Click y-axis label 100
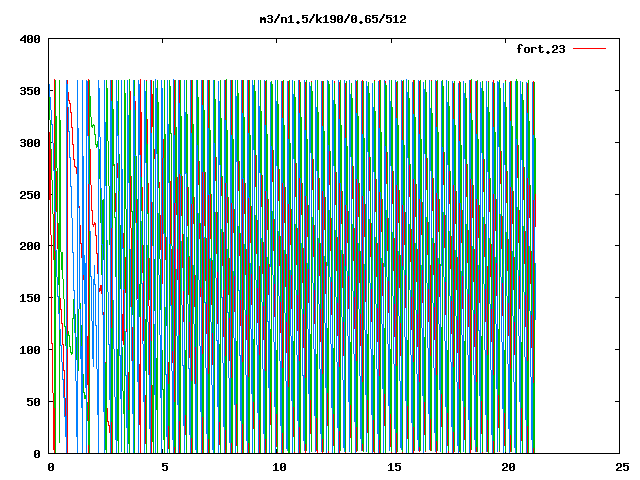The width and height of the screenshot is (640, 480). click(30, 350)
